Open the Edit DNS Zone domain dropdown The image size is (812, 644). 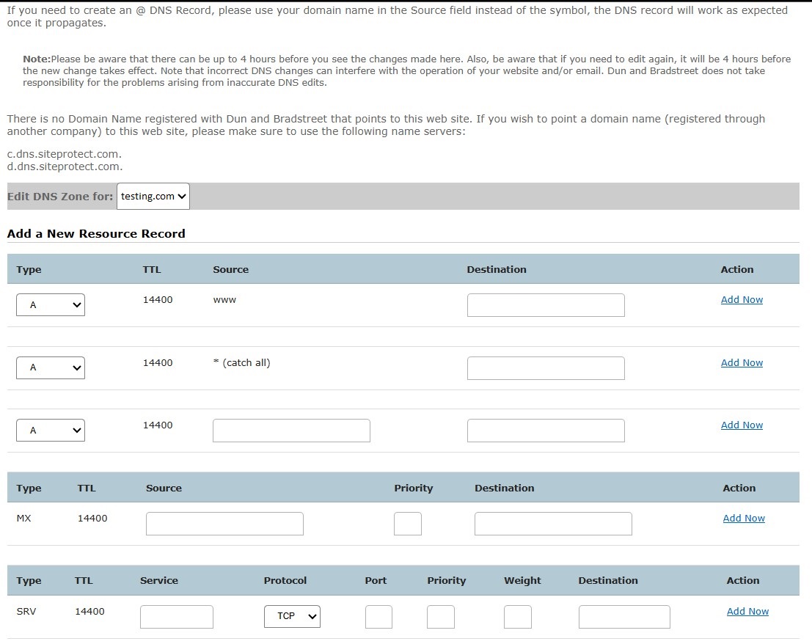[x=153, y=197]
